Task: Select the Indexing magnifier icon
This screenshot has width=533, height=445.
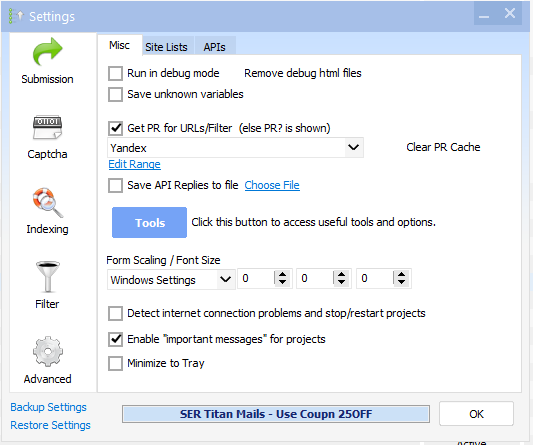Action: pyautogui.click(x=48, y=203)
